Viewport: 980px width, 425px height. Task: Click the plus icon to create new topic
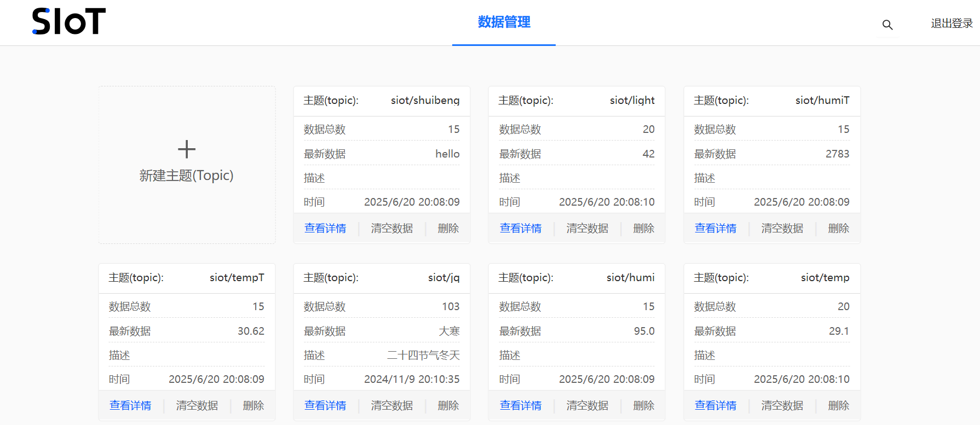(187, 149)
